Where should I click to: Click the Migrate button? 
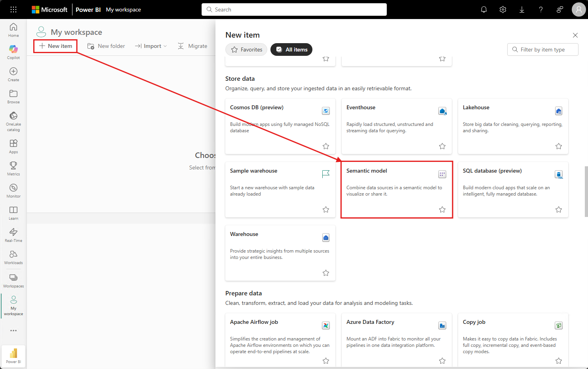[x=193, y=46]
